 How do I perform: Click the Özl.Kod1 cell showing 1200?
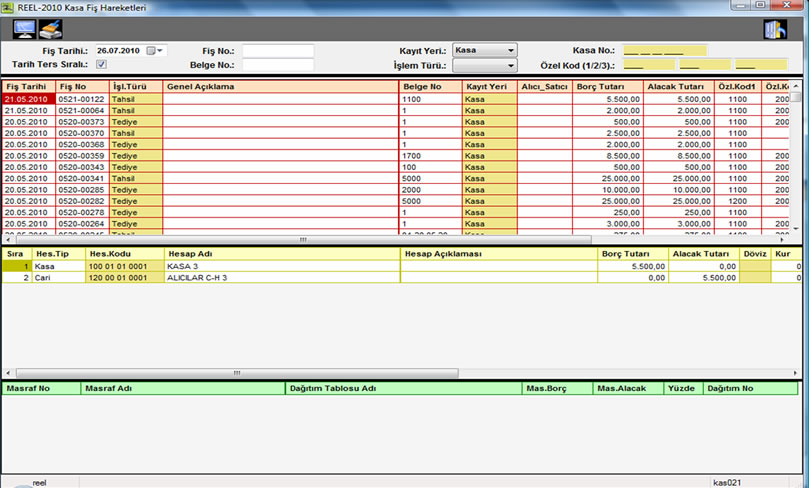[x=737, y=201]
